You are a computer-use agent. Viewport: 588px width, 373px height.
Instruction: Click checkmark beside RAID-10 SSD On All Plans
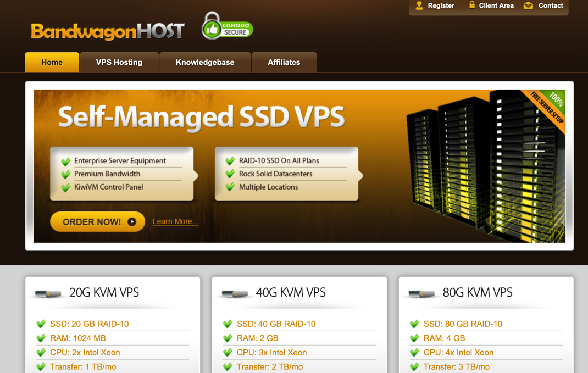click(230, 161)
